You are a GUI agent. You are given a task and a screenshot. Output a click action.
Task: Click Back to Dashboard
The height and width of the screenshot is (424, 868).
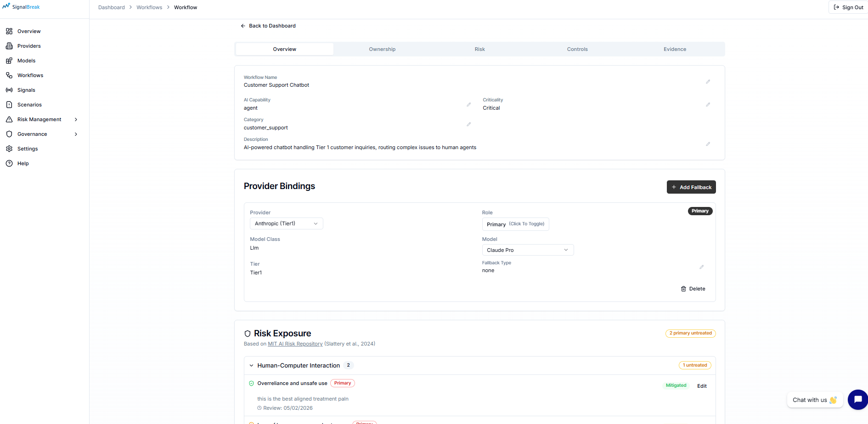point(268,26)
